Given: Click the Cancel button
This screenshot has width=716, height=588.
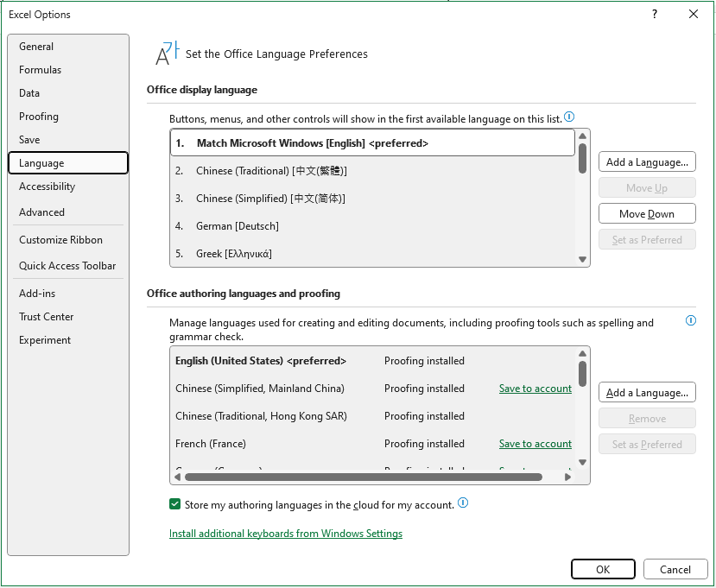Looking at the screenshot, I should pyautogui.click(x=675, y=569).
